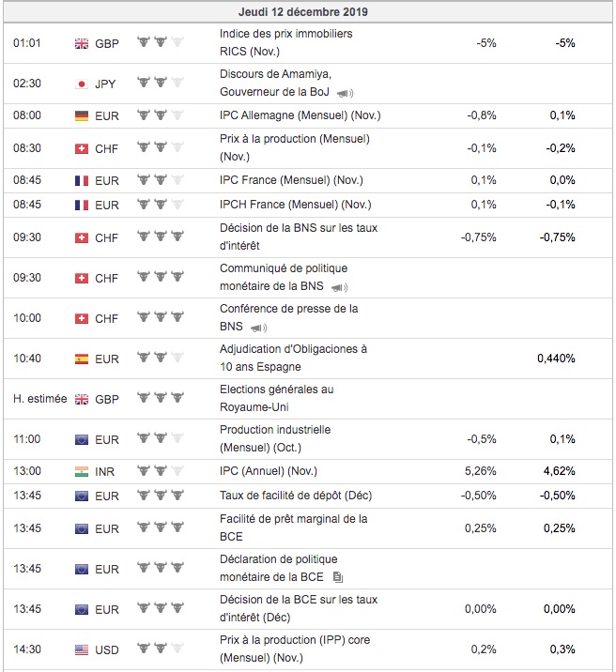Click the document icon beside Déclaration BCE
Screen dimensions: 616x672
338,577
